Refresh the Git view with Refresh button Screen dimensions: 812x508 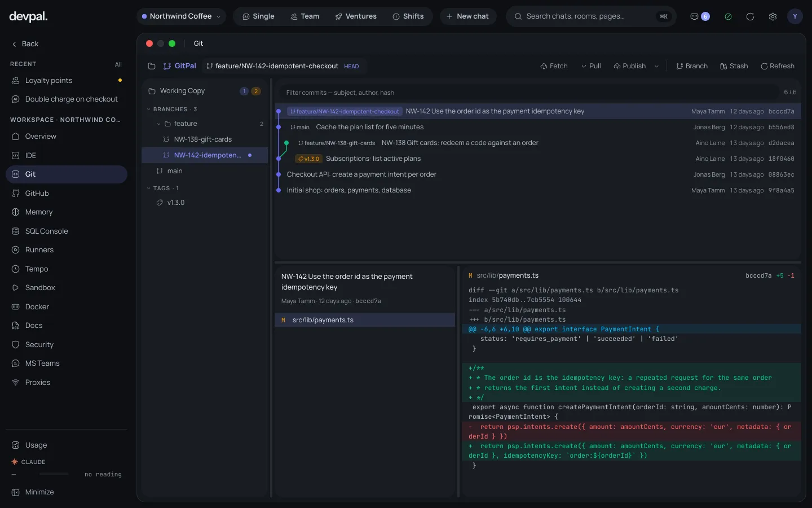[777, 66]
